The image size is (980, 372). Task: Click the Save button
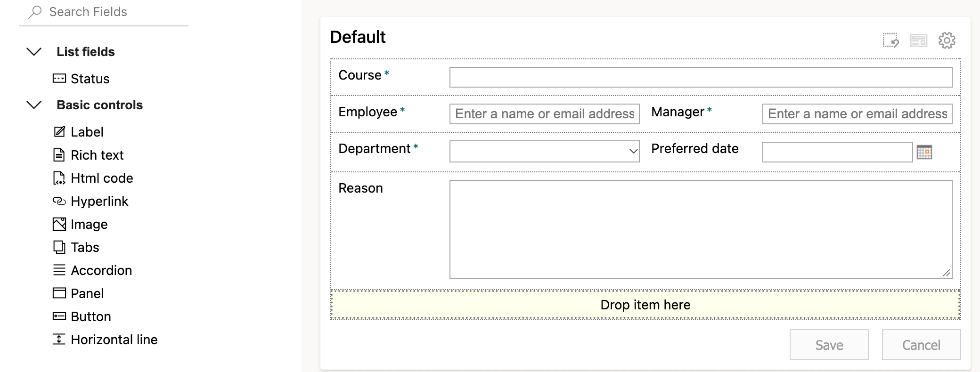(829, 345)
